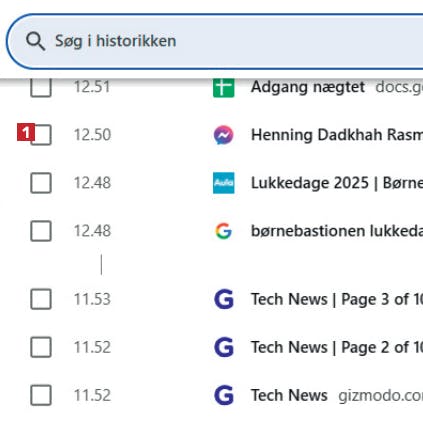Open the Adgang nægtet history link
The height and width of the screenshot is (430, 423).
click(308, 87)
